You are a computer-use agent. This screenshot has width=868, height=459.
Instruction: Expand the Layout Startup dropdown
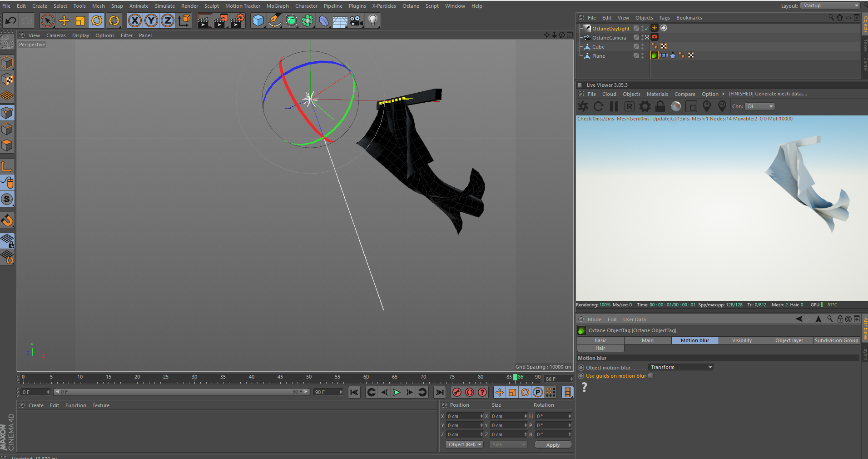830,5
